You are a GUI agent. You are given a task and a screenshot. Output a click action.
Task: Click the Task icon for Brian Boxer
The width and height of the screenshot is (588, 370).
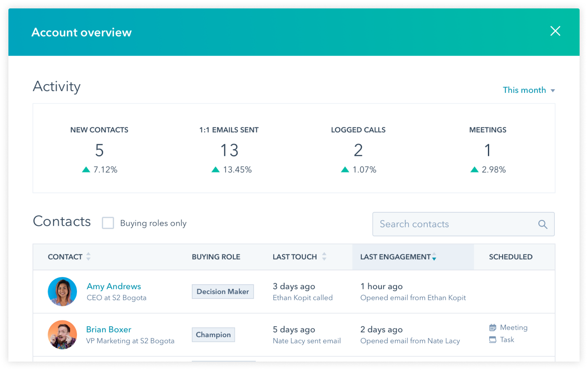493,340
